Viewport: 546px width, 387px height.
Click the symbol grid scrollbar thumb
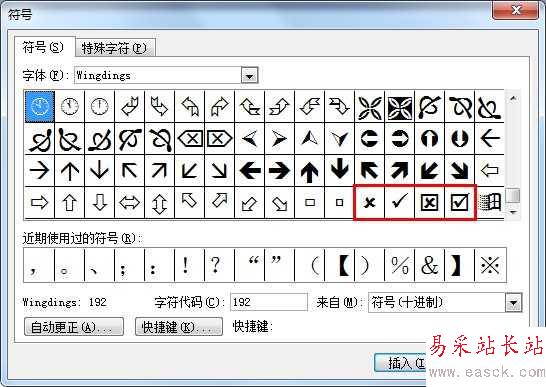(513, 195)
